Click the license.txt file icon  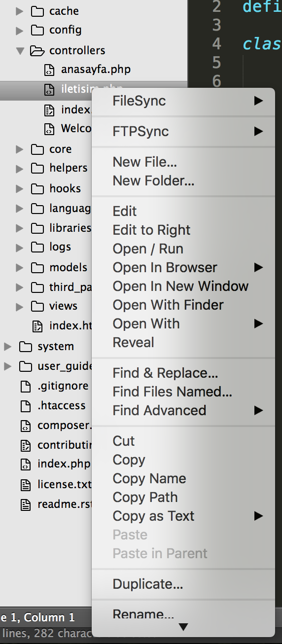point(25,485)
